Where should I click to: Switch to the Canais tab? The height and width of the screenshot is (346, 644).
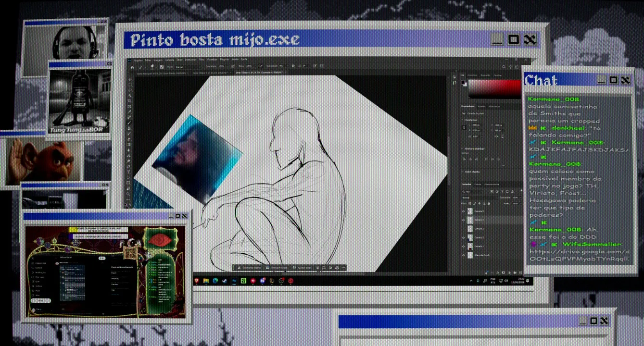[478, 184]
